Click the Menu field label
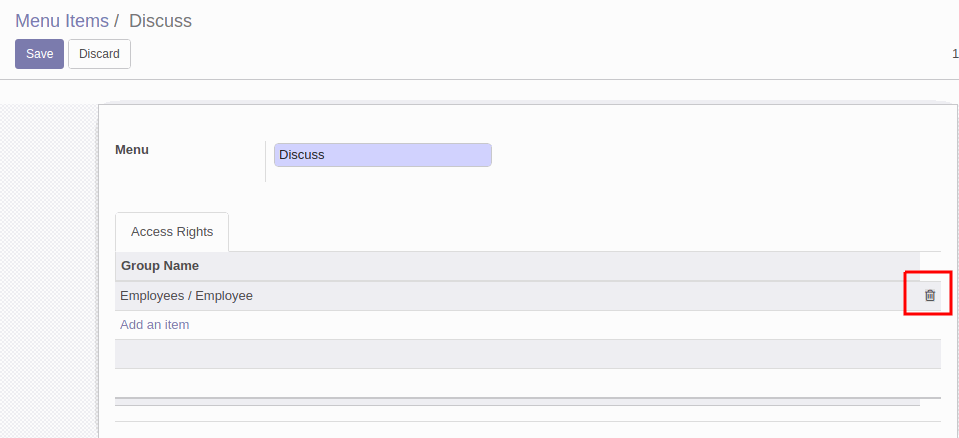The width and height of the screenshot is (959, 438). point(131,150)
